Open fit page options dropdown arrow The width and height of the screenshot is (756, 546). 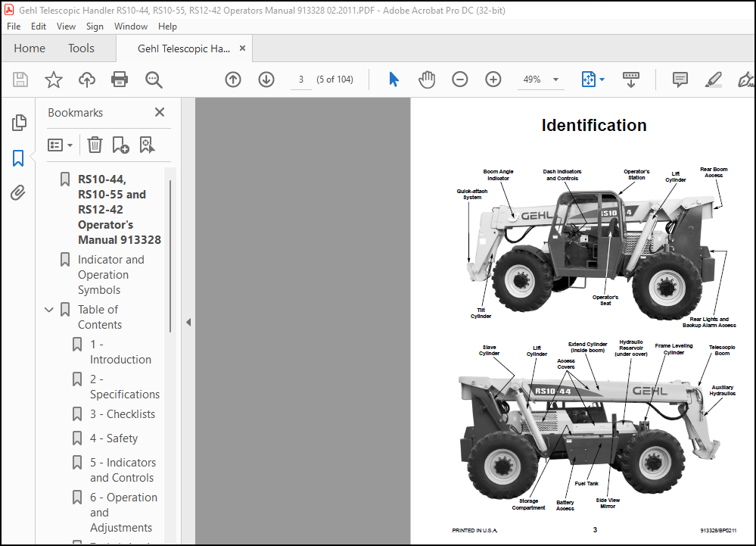click(602, 80)
